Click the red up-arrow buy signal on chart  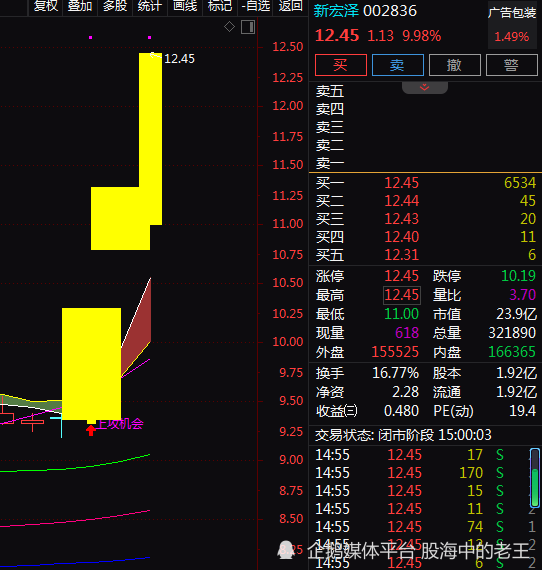click(91, 430)
